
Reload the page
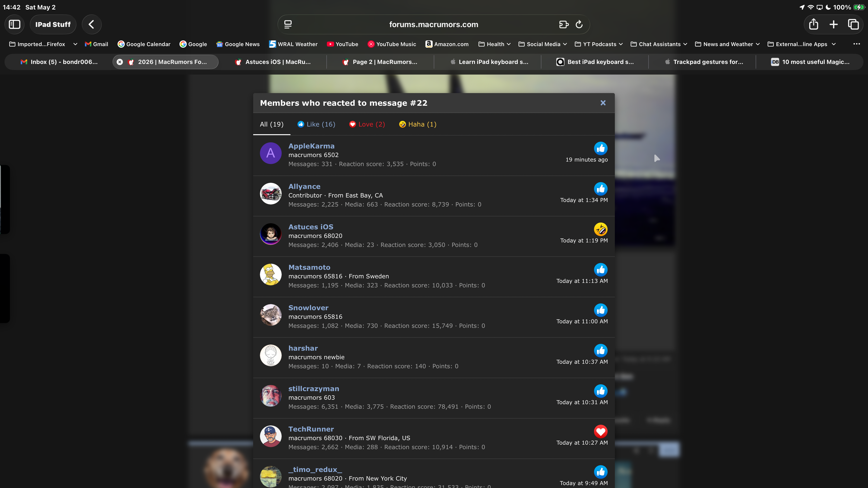579,24
